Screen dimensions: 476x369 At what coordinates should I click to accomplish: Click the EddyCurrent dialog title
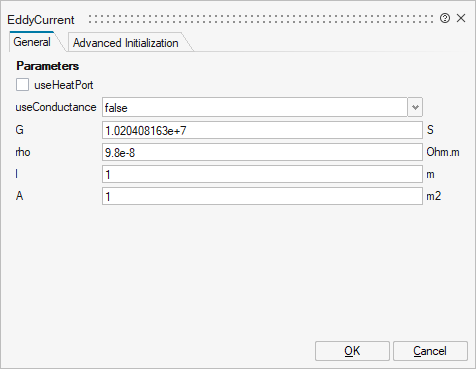(x=41, y=20)
